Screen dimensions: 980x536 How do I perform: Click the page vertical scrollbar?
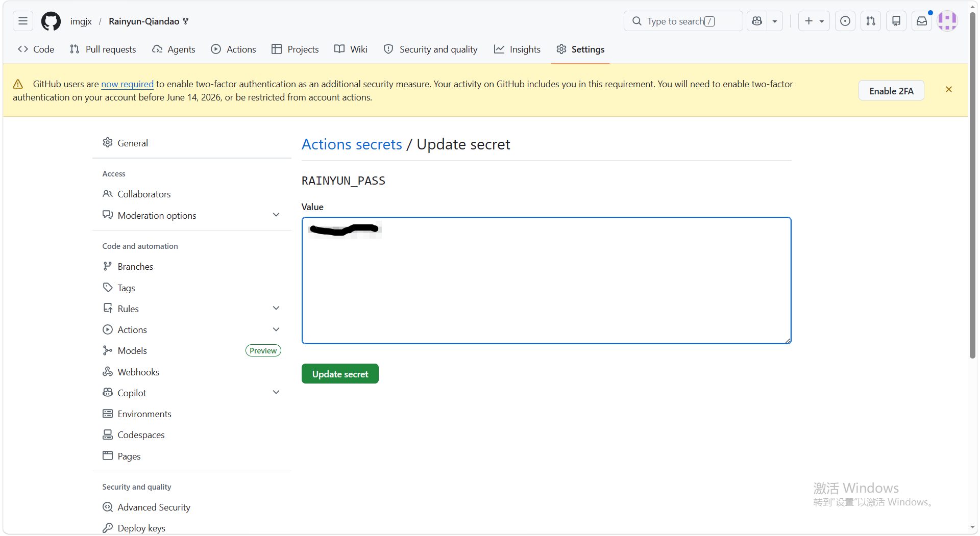(973, 186)
